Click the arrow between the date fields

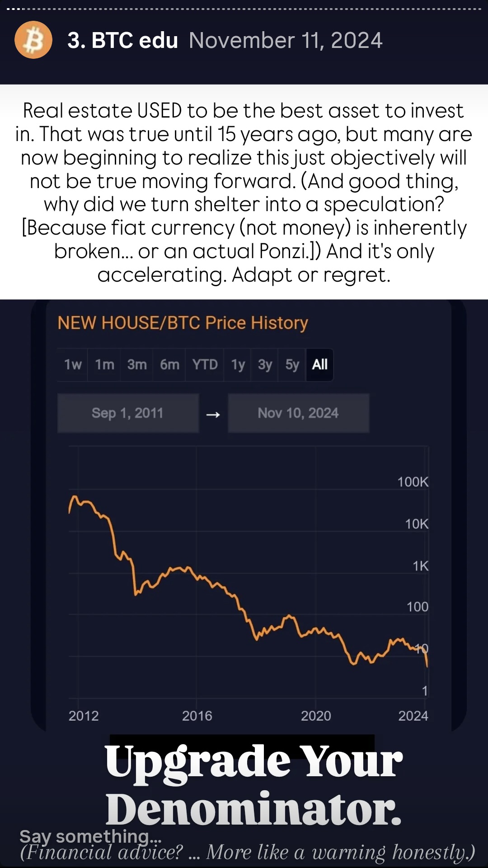tap(213, 414)
